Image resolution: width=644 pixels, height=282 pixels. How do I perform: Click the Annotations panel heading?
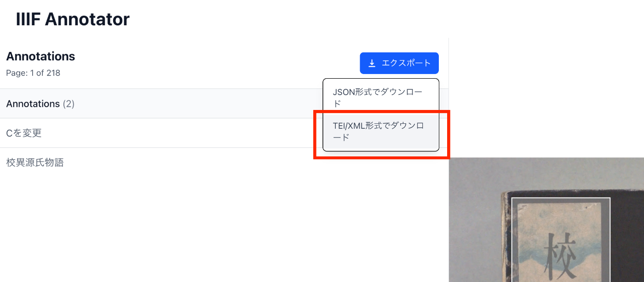click(40, 56)
